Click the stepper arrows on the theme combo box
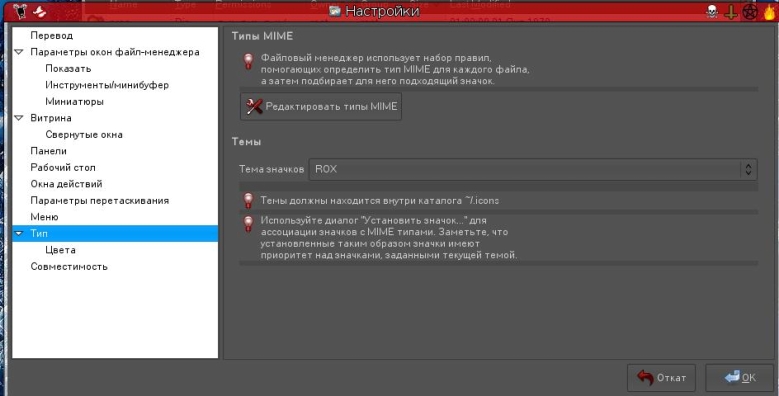 [748, 169]
